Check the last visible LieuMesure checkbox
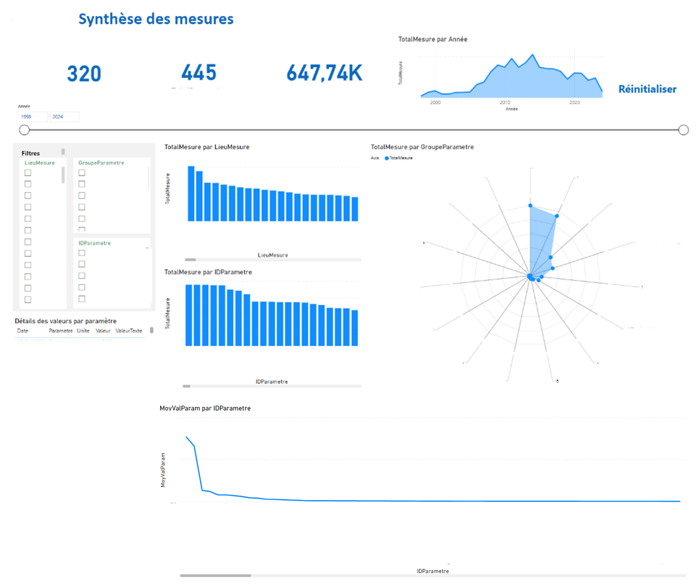 point(28,299)
